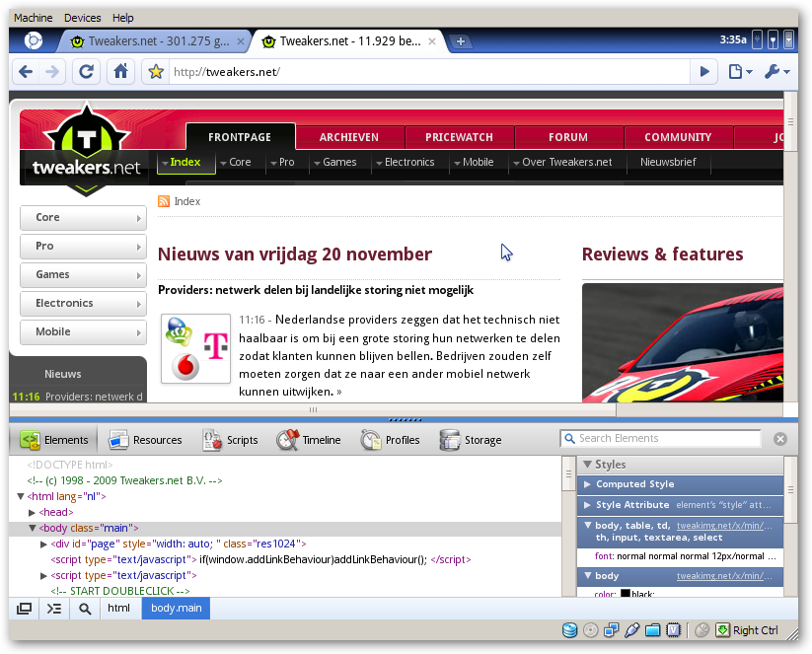Open the Index submenu dropdown

coord(185,162)
